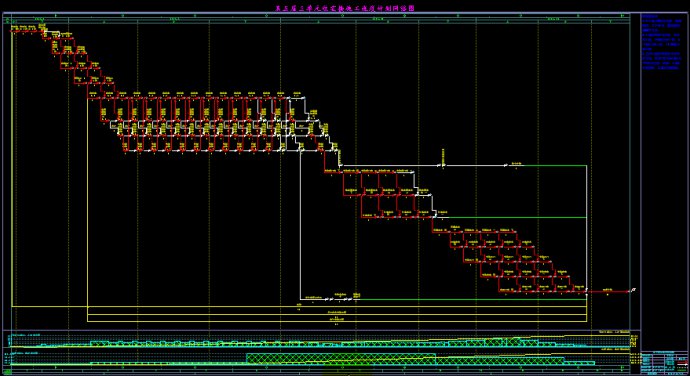The width and height of the screenshot is (690, 376).
Task: Select the blue notes text block
Action: pos(661,42)
